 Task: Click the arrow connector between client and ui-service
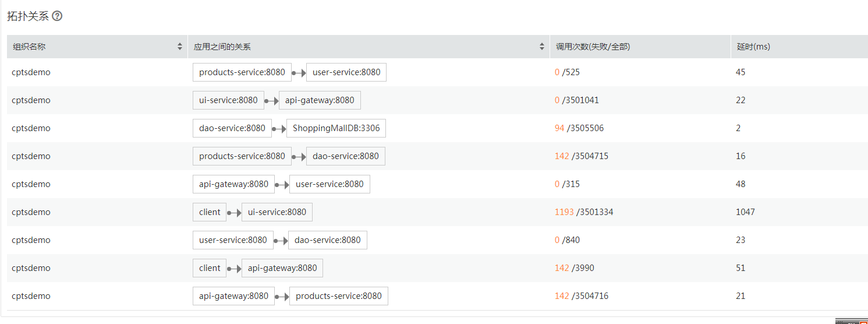pos(234,212)
